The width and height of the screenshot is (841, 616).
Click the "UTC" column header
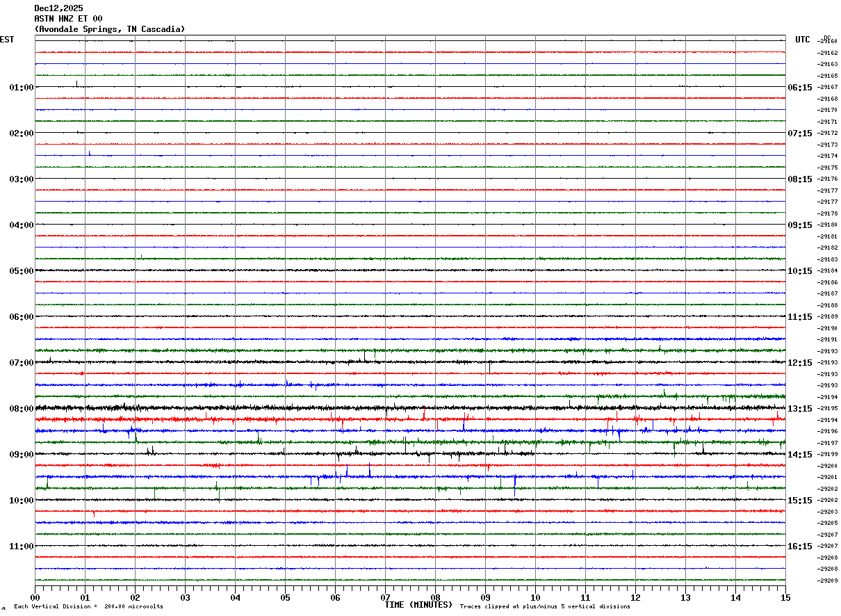(x=803, y=40)
